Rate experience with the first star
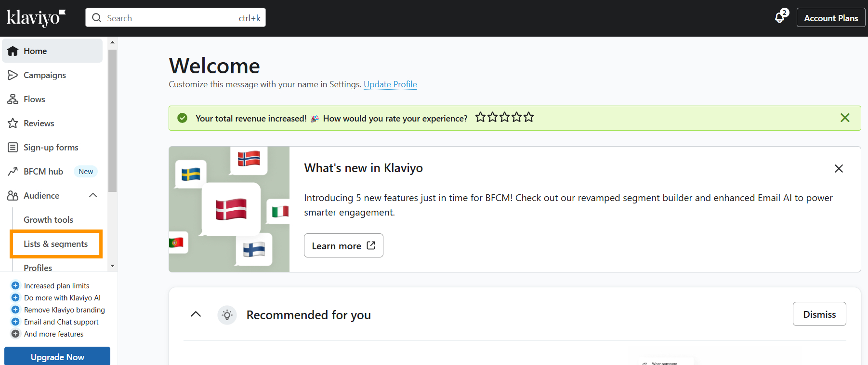The image size is (868, 365). tap(480, 117)
